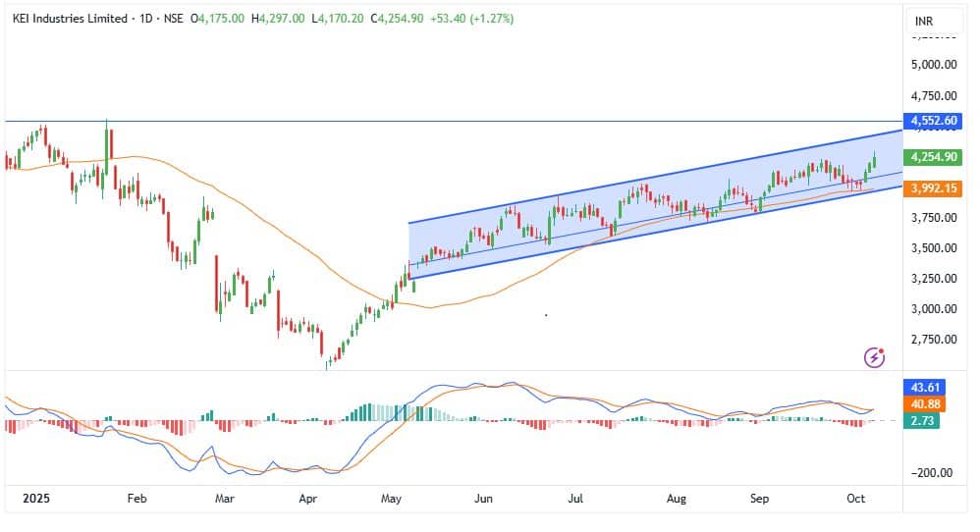Select the 4,552.60 horizontal line price label

[934, 122]
